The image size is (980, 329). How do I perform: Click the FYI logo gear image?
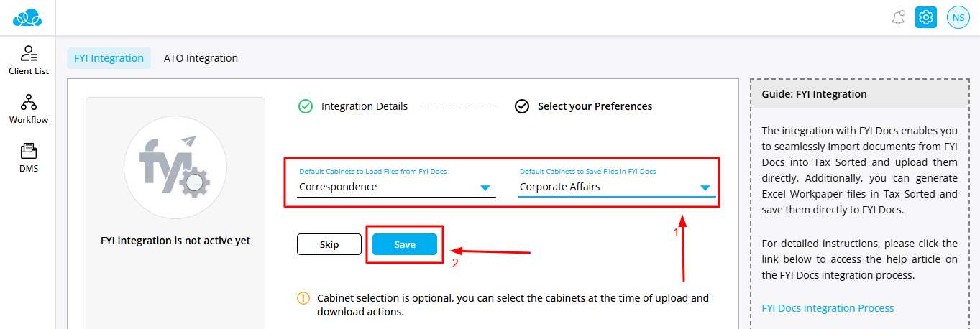point(175,167)
